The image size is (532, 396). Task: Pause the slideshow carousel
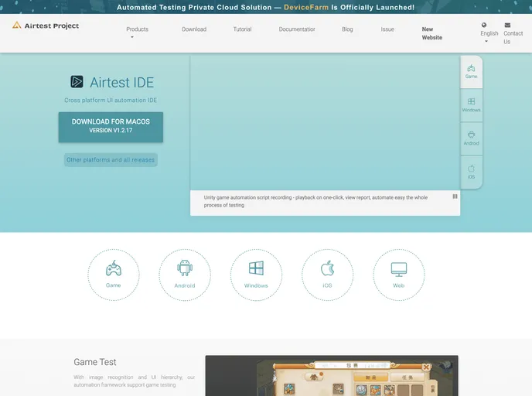(455, 196)
